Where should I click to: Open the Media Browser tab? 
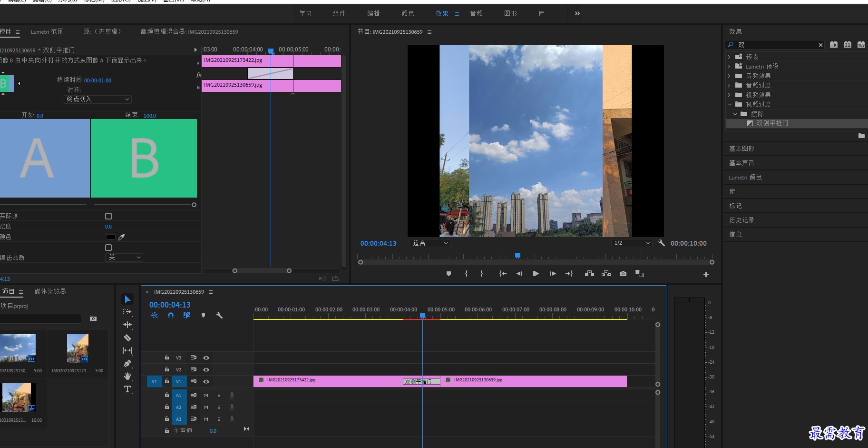point(50,291)
